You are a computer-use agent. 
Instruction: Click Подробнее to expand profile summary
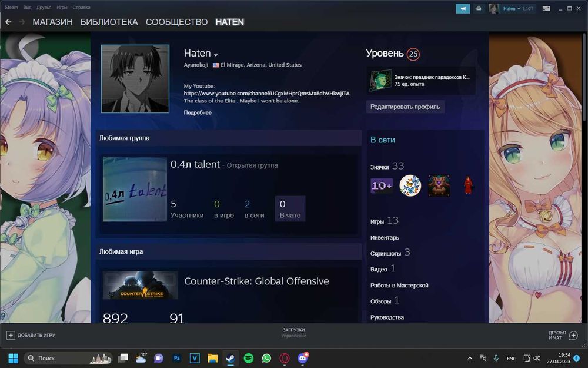tap(198, 112)
